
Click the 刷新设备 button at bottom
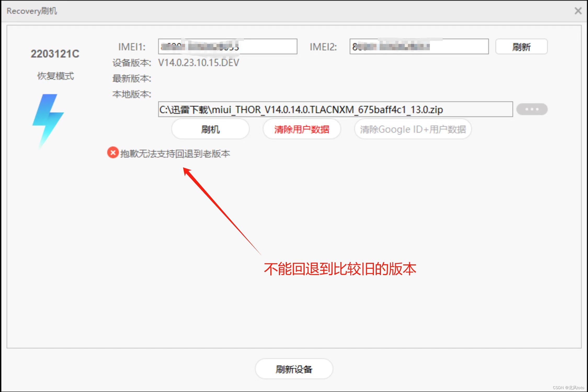click(x=294, y=369)
